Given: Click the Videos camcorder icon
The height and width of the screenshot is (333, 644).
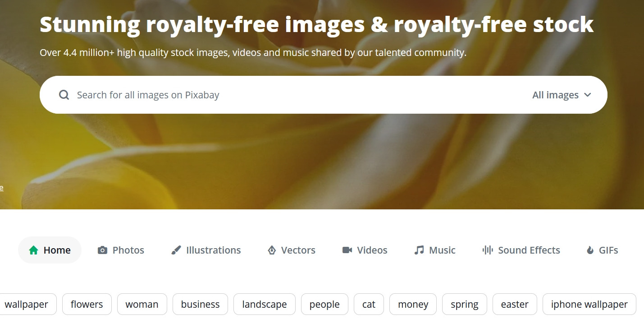Looking at the screenshot, I should [x=347, y=250].
